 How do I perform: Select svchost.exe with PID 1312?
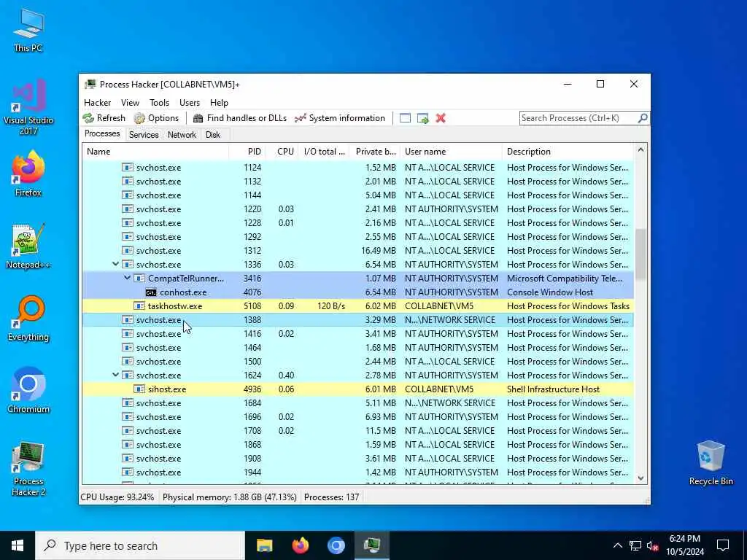point(358,251)
